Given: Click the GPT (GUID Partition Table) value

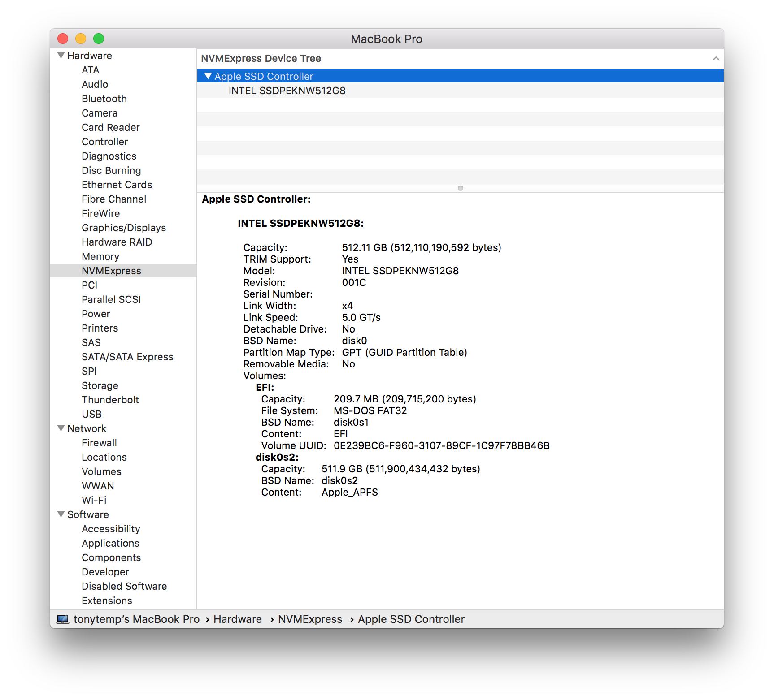Looking at the screenshot, I should click(x=404, y=352).
